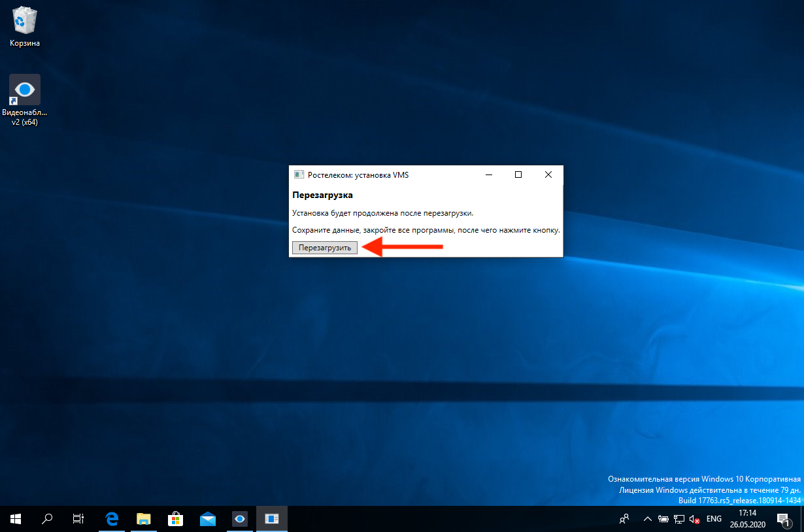Close the Ростелеком VMS installer window
The width and height of the screenshot is (804, 532).
click(x=548, y=175)
